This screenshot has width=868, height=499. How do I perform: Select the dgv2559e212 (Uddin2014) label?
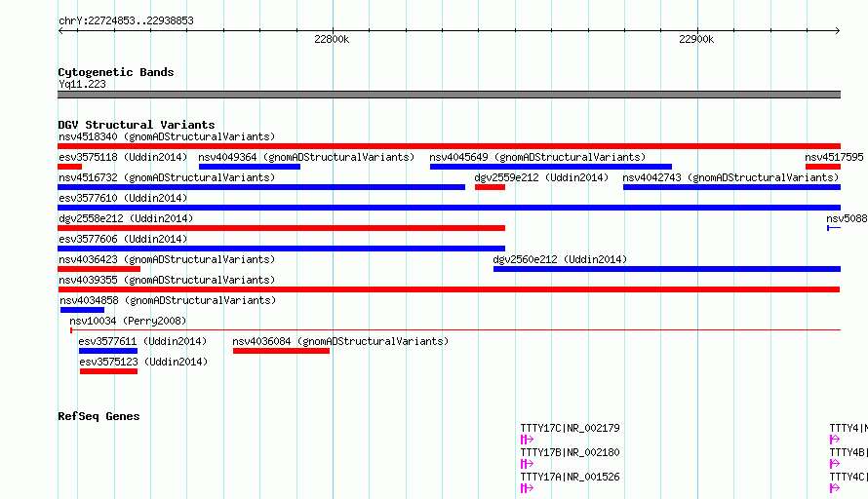(541, 177)
